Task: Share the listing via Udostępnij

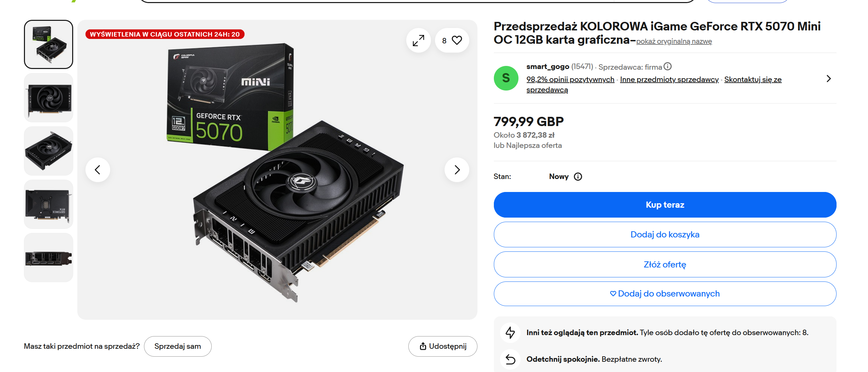Action: point(443,346)
